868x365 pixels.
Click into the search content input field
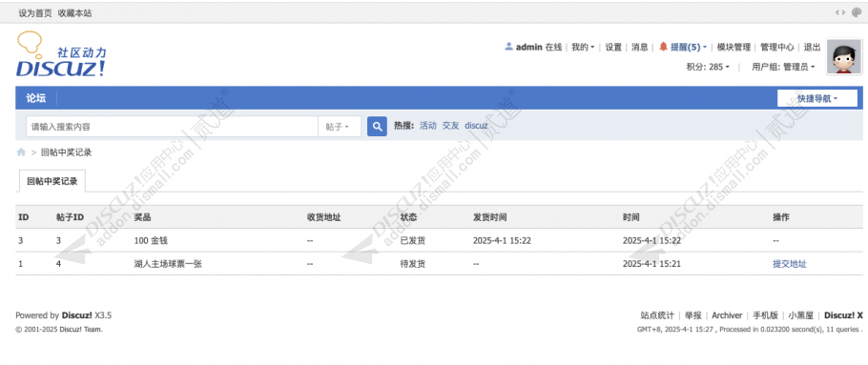pyautogui.click(x=172, y=127)
